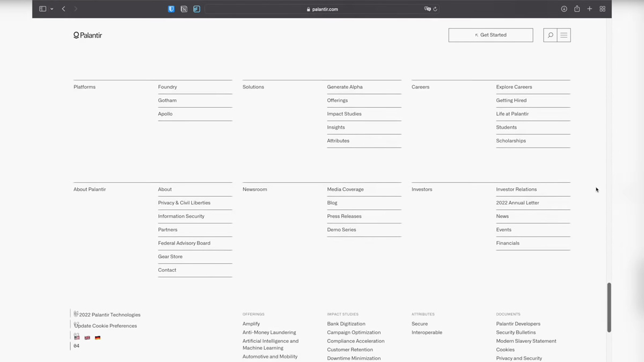644x362 pixels.
Task: Go forward with Safari forward arrow
Action: (76, 9)
